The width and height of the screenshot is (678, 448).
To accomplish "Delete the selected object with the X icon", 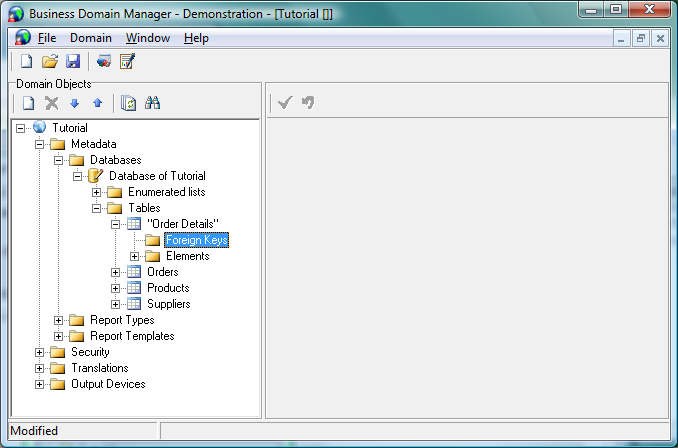I will pyautogui.click(x=51, y=103).
